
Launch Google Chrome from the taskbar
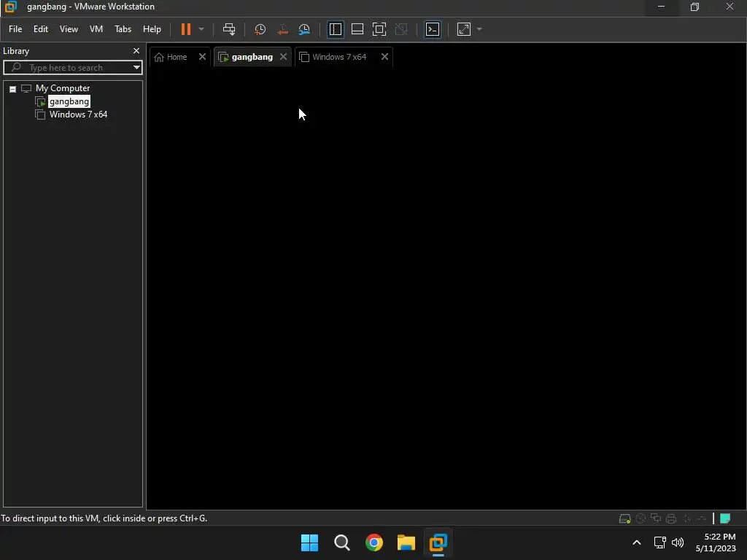[x=374, y=542]
